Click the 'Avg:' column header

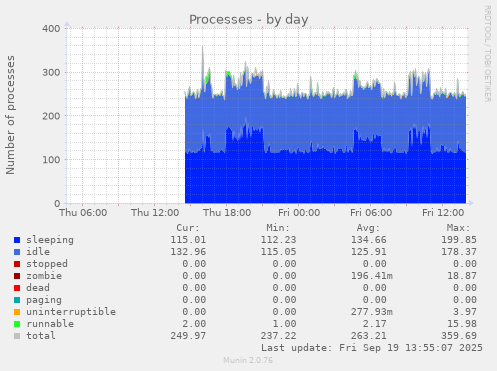pyautogui.click(x=368, y=228)
